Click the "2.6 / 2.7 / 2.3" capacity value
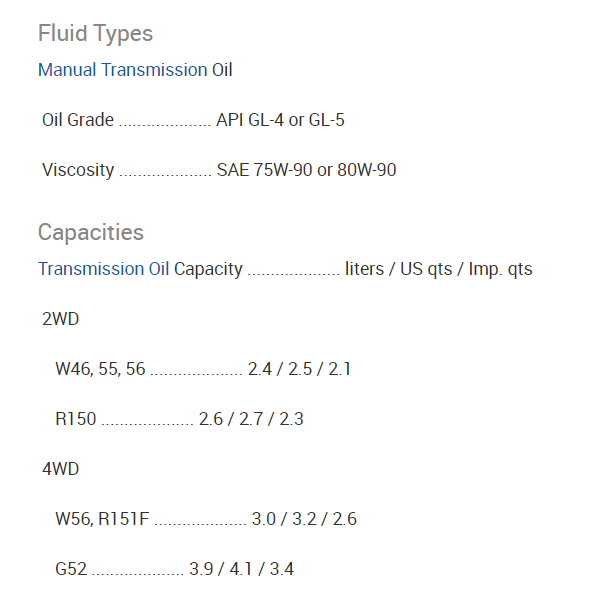The height and width of the screenshot is (607, 605). click(x=251, y=419)
